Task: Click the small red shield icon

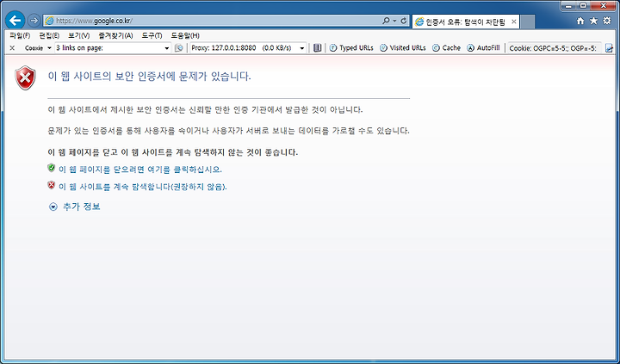Action: (51, 184)
